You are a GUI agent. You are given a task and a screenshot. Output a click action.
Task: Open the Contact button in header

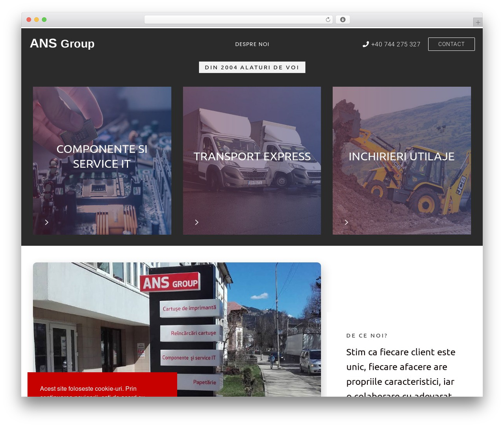pos(451,44)
